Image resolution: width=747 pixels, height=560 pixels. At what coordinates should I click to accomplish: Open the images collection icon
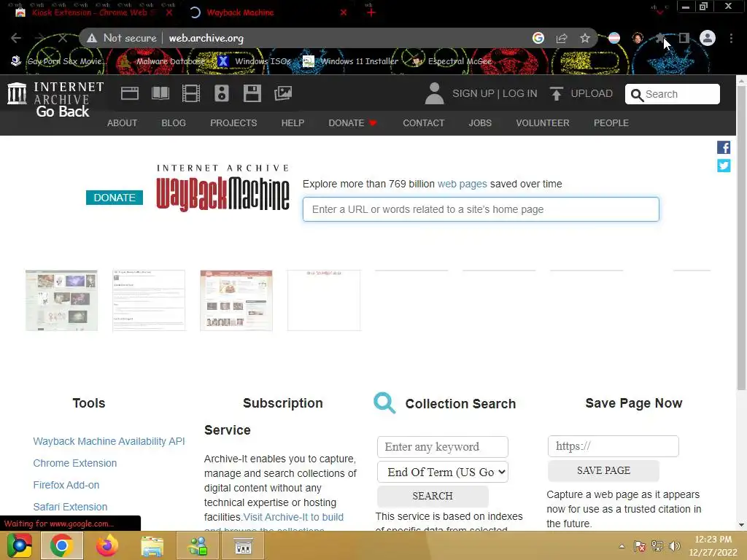[x=283, y=93]
